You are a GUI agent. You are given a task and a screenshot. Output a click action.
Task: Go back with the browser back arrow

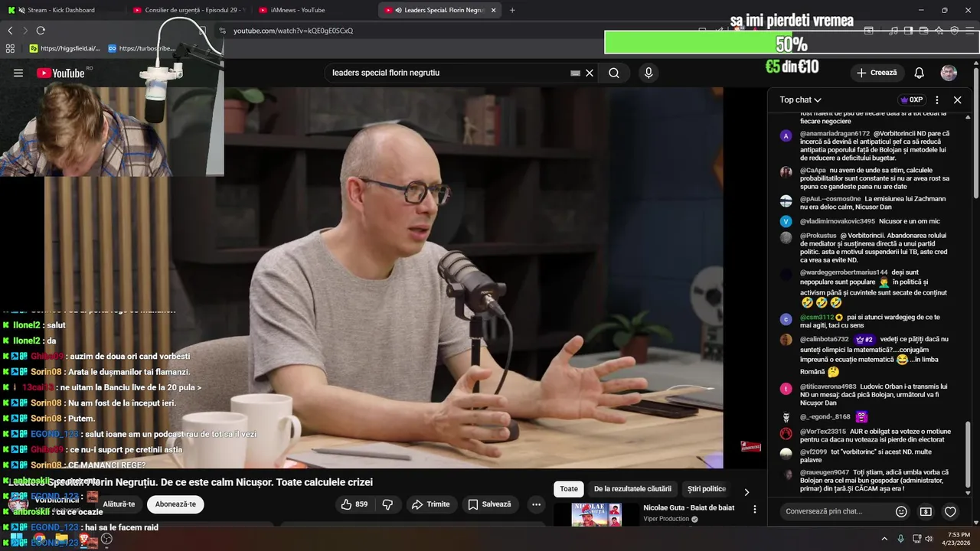point(10,31)
